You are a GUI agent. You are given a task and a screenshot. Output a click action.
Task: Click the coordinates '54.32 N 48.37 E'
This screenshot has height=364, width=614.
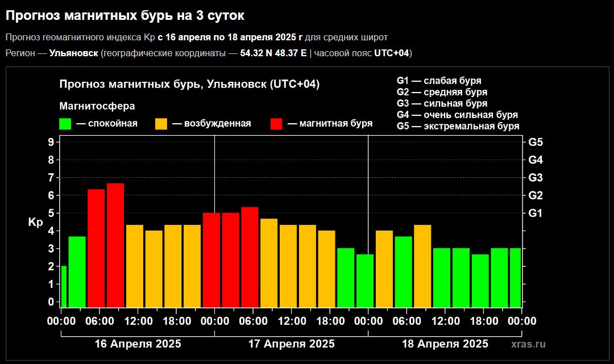pyautogui.click(x=273, y=53)
